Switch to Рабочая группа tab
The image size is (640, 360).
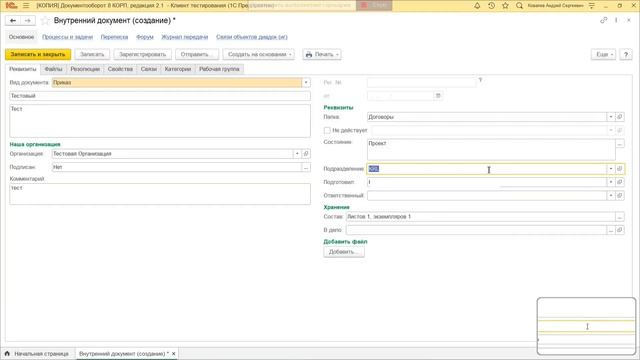click(219, 69)
